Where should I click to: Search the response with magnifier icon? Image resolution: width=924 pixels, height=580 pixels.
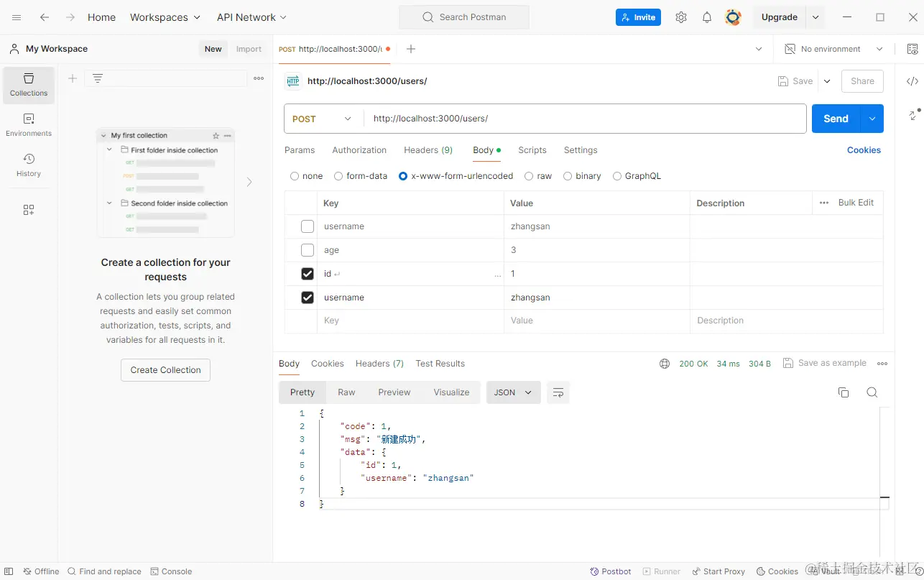coord(872,392)
